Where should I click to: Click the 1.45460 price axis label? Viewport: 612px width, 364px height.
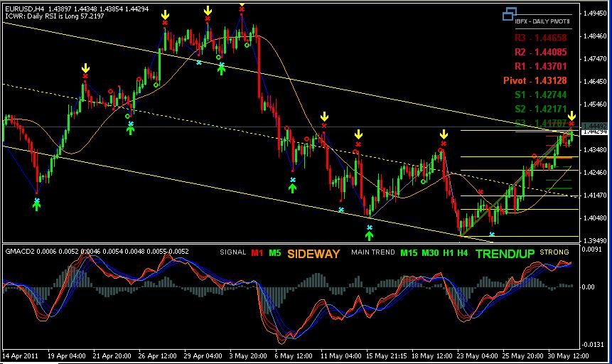click(595, 105)
